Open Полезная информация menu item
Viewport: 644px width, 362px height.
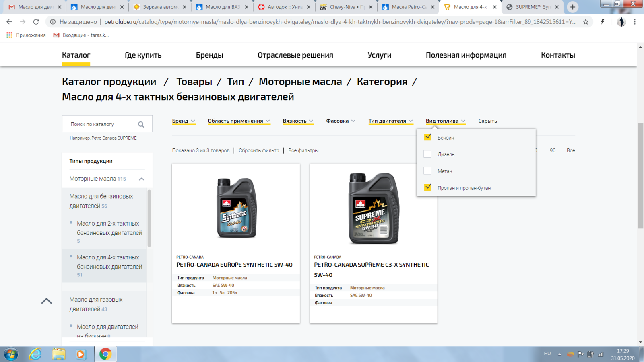(466, 55)
